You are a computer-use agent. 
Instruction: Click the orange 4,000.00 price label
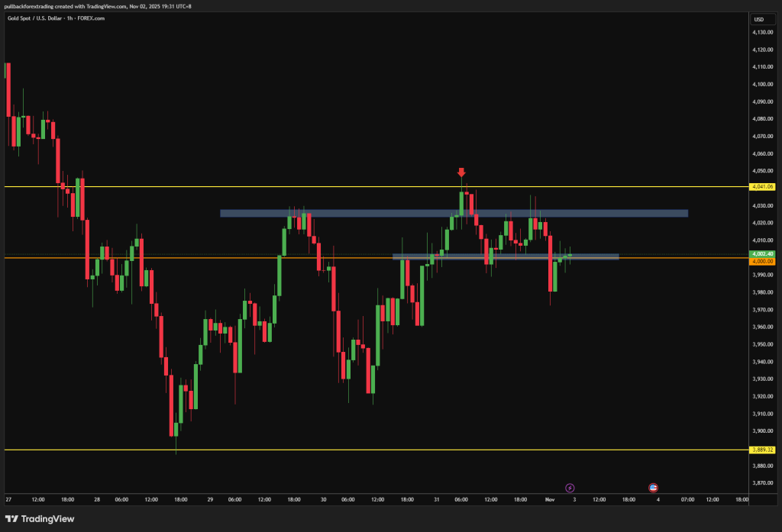point(763,261)
